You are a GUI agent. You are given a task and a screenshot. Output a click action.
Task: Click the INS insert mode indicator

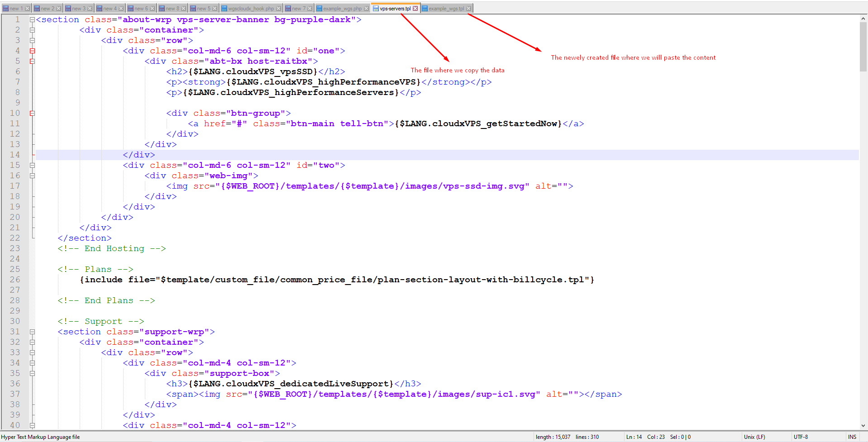pyautogui.click(x=852, y=437)
